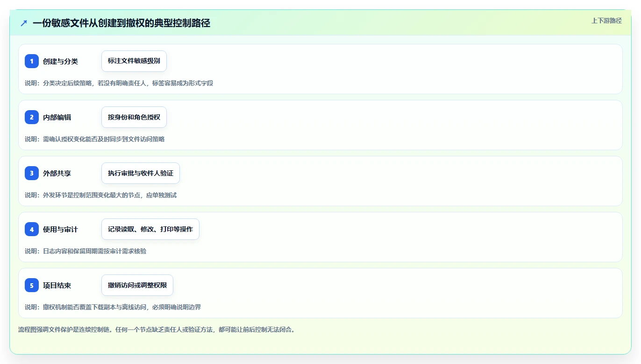
Task: Click the 执行审批与收件人验证 chip
Action: (141, 173)
